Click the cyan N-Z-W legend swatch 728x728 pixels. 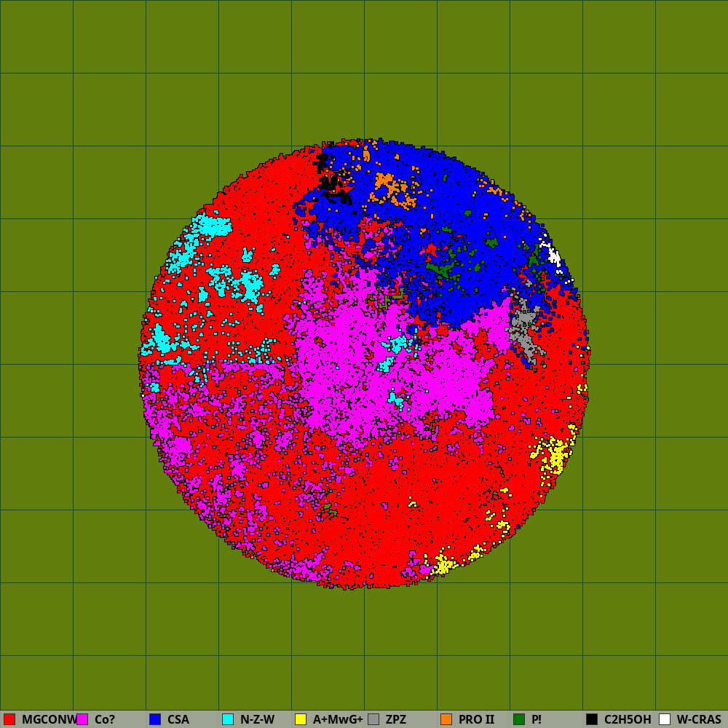click(228, 719)
